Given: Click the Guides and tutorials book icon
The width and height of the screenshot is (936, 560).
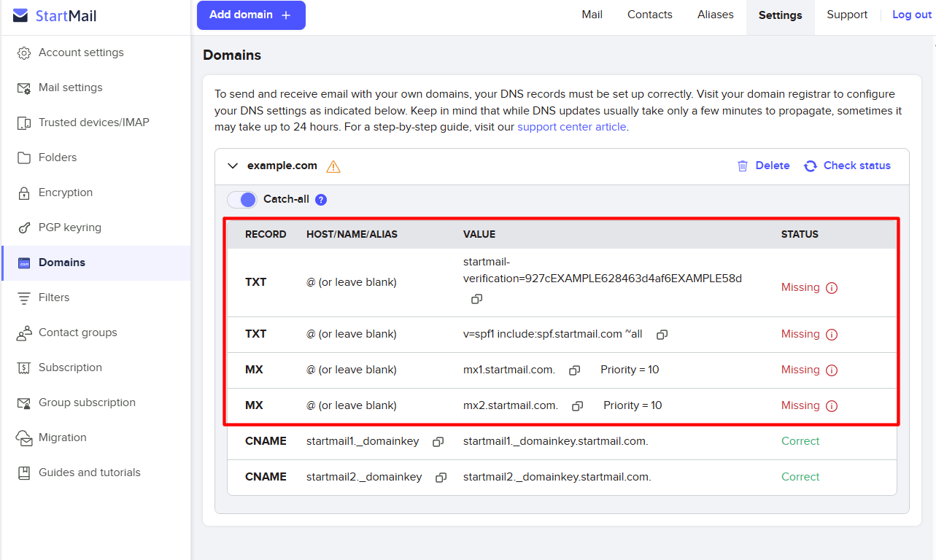Looking at the screenshot, I should click(24, 473).
